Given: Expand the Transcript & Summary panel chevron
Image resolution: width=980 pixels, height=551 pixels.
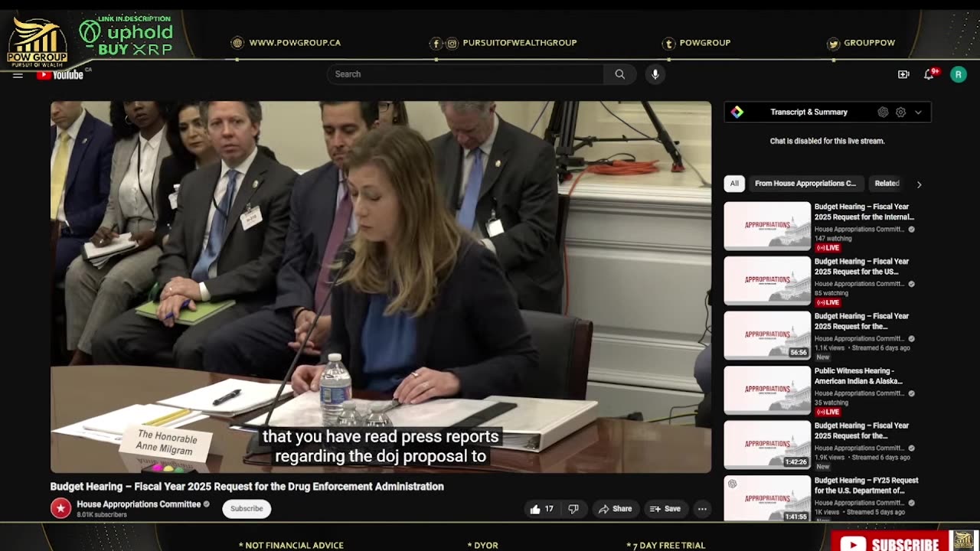Looking at the screenshot, I should [x=918, y=112].
